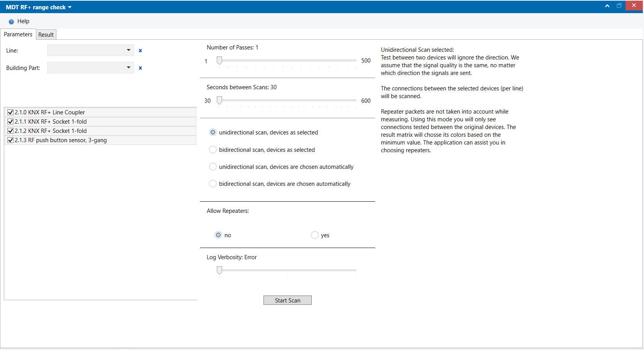Restore the window size
The image size is (644, 350).
(x=619, y=6)
